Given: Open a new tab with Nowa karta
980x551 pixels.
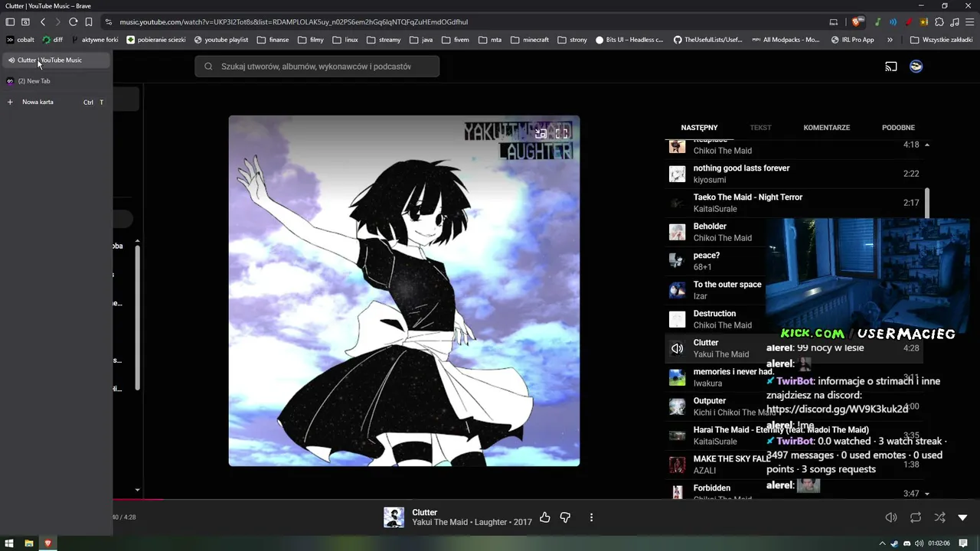Looking at the screenshot, I should 55,102.
